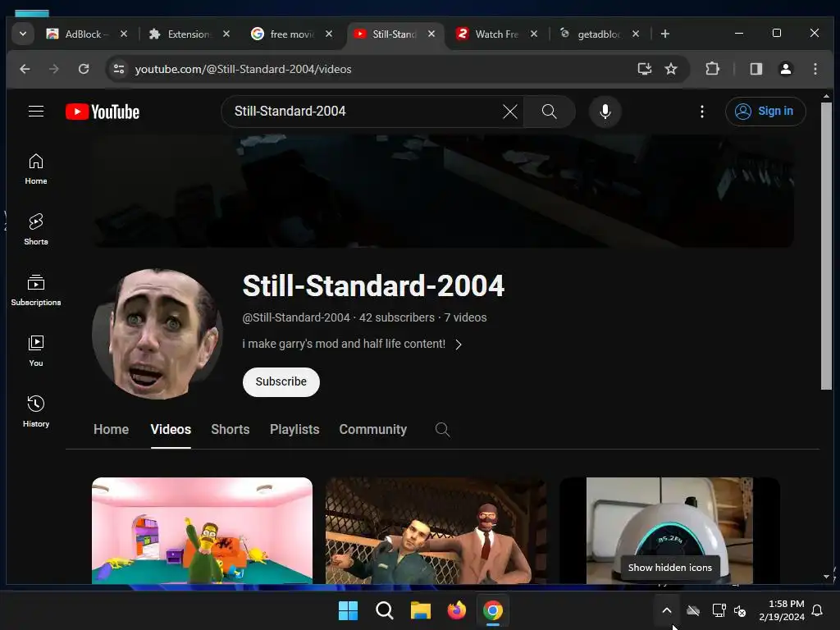Open Subscriptions in the sidebar
The image size is (840, 630).
coord(36,290)
